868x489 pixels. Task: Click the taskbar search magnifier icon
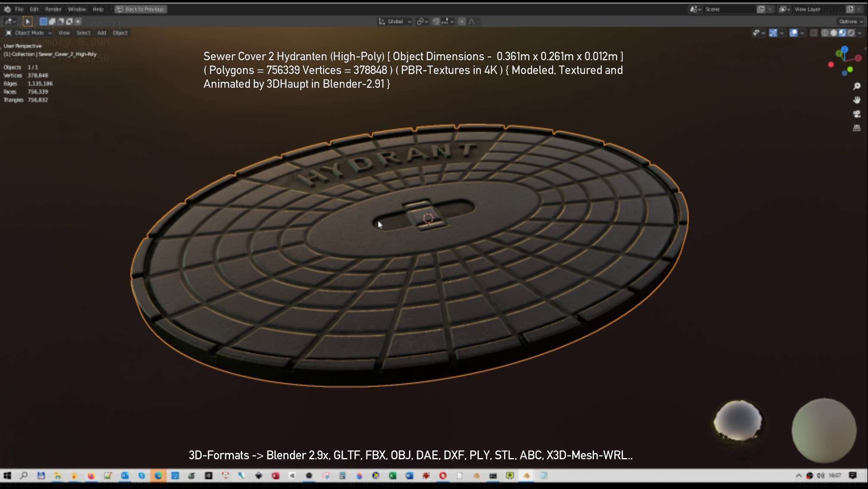tap(24, 476)
